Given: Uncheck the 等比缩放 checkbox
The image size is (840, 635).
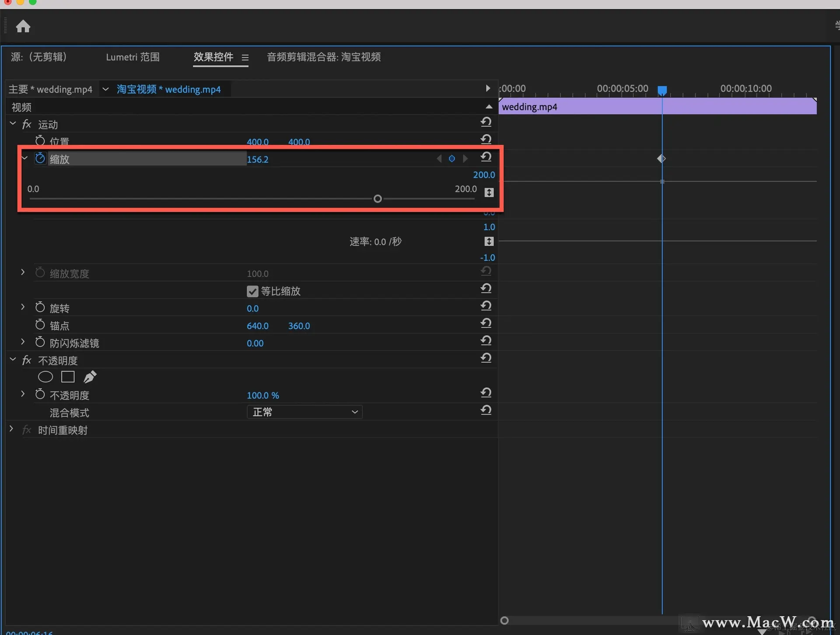Looking at the screenshot, I should tap(252, 291).
